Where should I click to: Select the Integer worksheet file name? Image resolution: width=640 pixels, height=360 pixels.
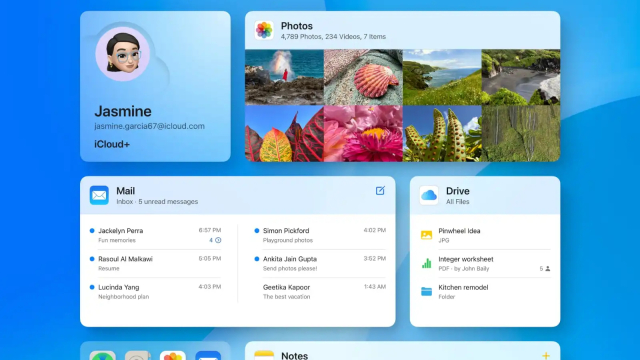(x=466, y=259)
